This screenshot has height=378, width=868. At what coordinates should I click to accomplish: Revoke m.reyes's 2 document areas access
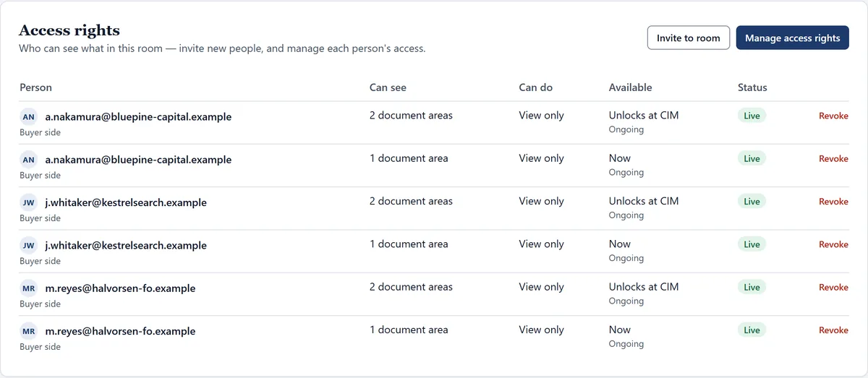pos(833,287)
